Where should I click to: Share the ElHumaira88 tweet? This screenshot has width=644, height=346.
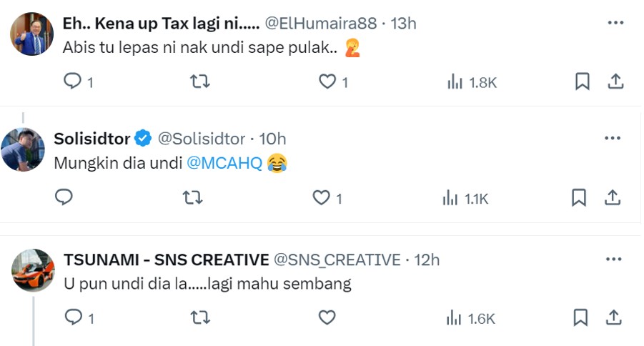(x=615, y=81)
